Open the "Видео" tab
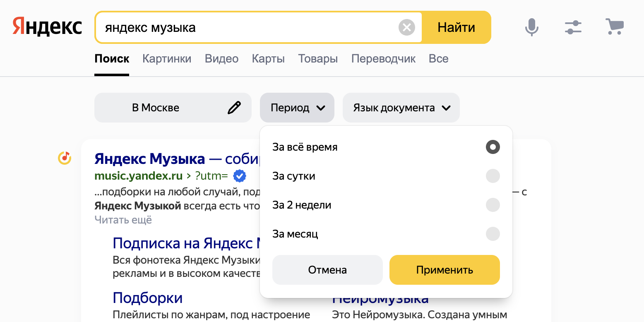644x322 pixels. (x=221, y=59)
